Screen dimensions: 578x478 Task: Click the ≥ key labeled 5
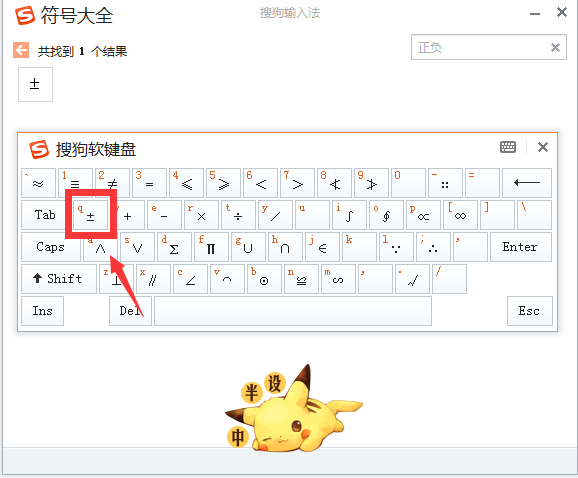pos(223,183)
